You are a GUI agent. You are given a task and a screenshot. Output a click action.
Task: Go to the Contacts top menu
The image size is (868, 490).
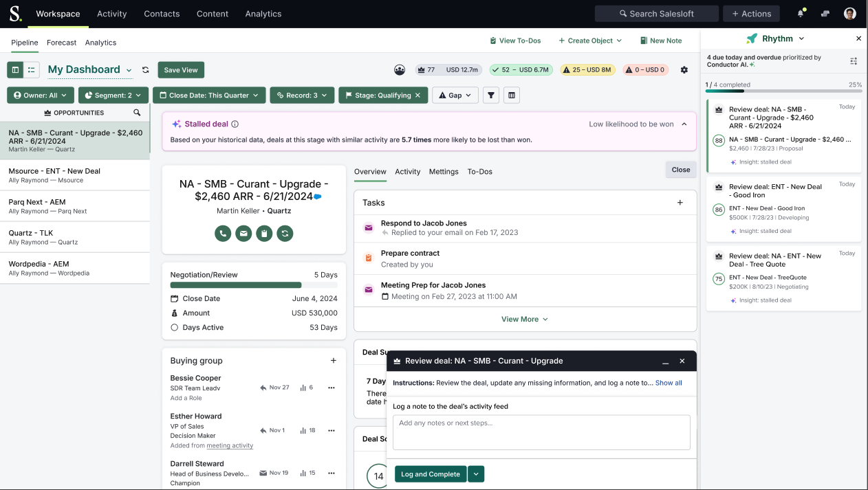click(162, 14)
